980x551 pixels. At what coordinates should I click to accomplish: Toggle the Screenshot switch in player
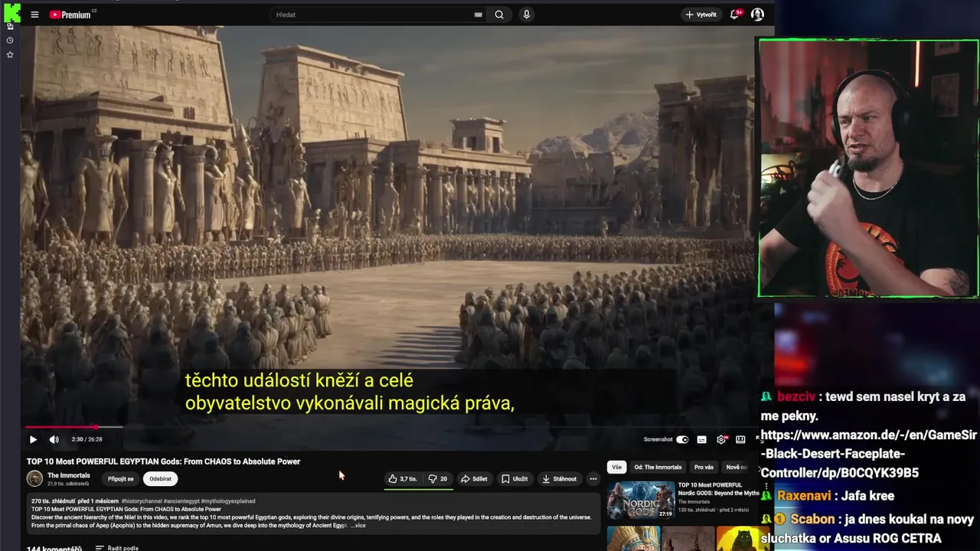pos(682,439)
